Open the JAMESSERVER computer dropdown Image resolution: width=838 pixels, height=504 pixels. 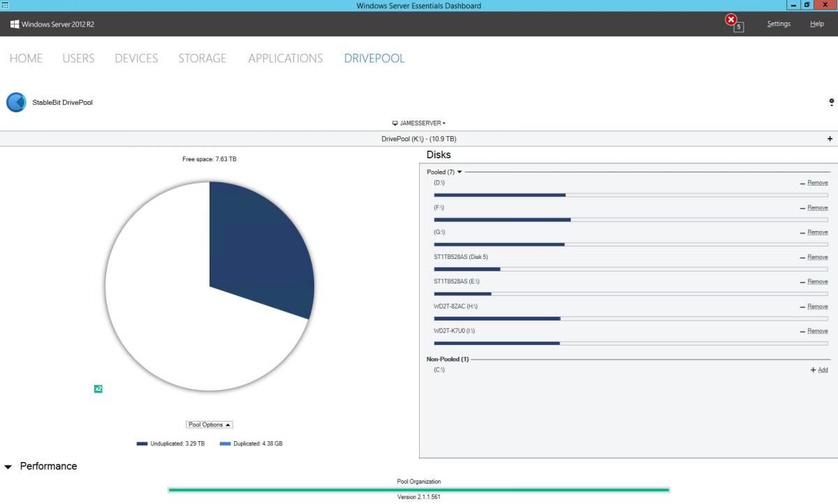[419, 124]
